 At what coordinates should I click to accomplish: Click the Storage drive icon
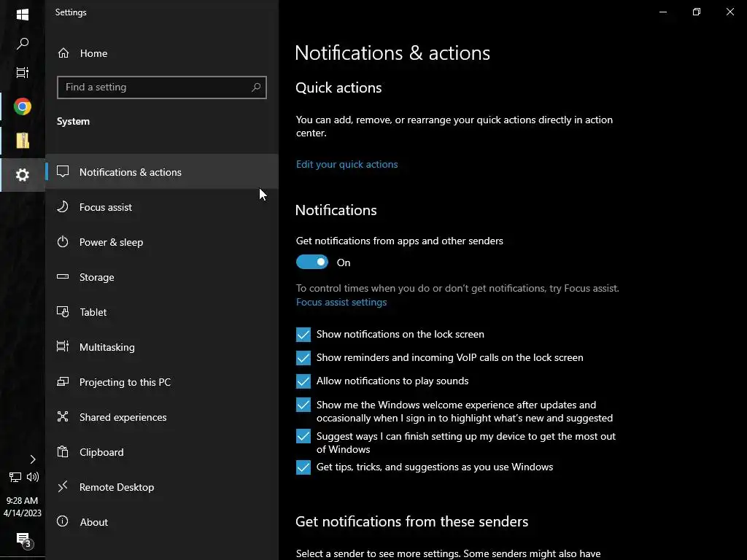pyautogui.click(x=63, y=277)
